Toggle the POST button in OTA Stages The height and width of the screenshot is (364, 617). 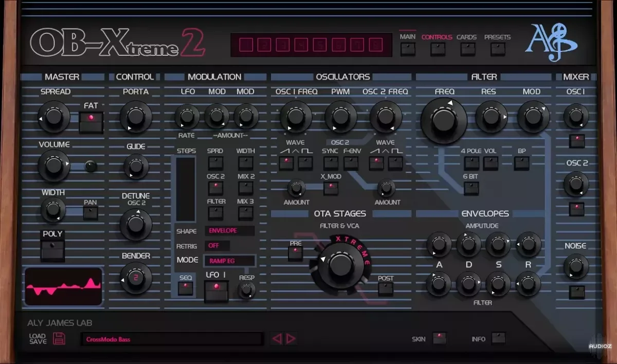point(385,289)
